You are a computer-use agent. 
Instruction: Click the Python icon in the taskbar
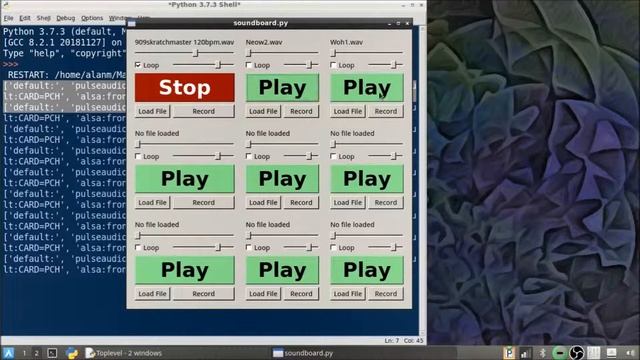coord(72,353)
